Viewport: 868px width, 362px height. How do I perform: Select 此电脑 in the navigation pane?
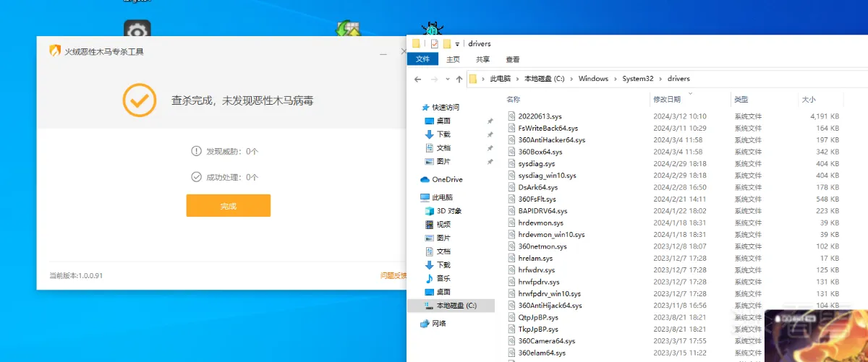[x=442, y=197]
